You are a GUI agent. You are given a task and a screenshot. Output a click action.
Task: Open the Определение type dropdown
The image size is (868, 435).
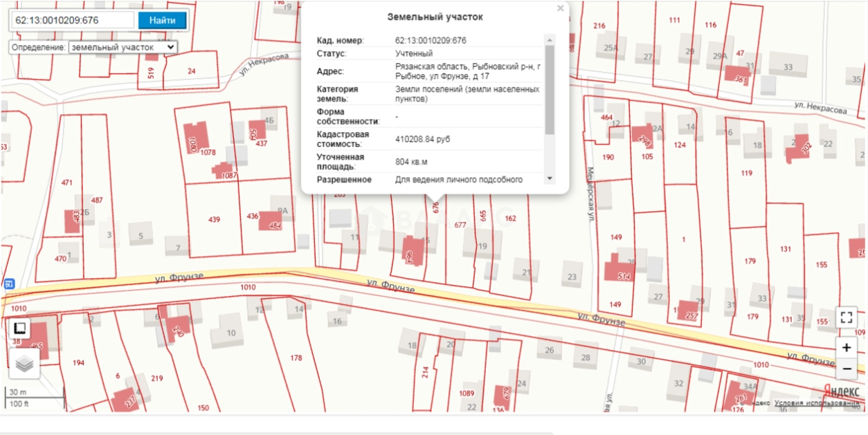pos(123,47)
